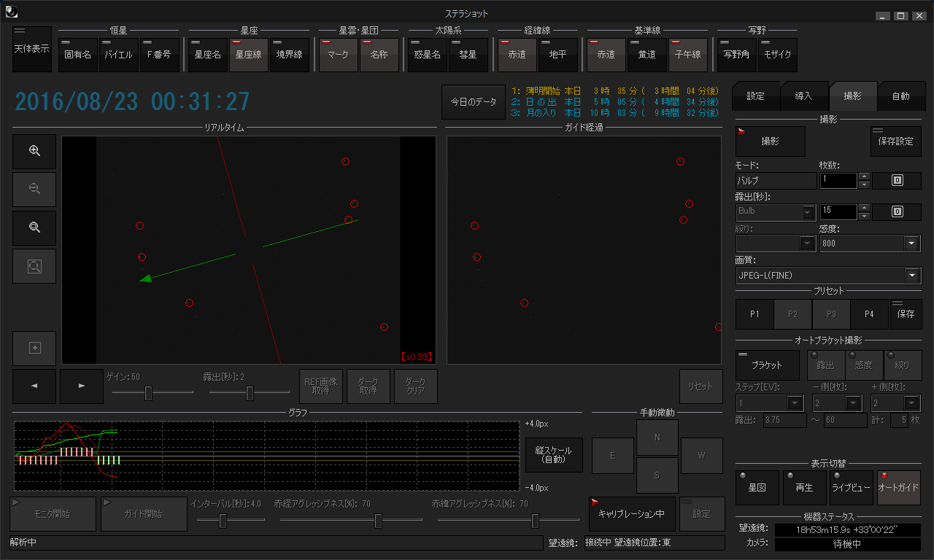Click the N direction manual slew button
The height and width of the screenshot is (560, 934).
tap(657, 437)
